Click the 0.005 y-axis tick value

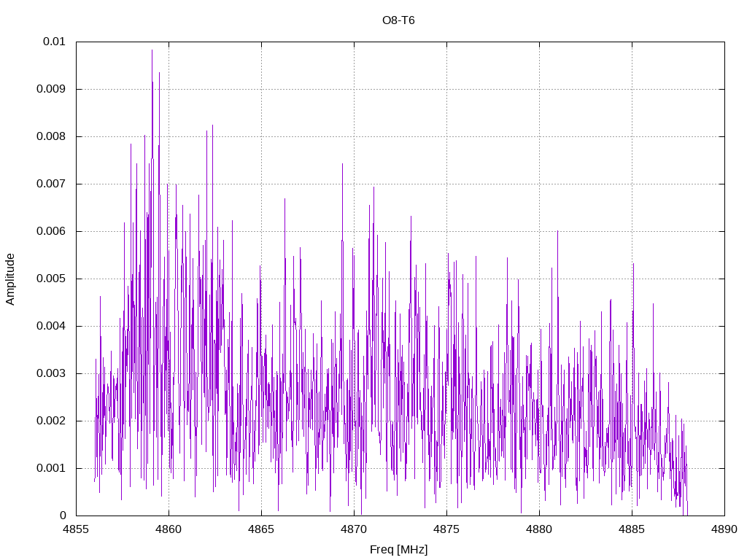51,279
